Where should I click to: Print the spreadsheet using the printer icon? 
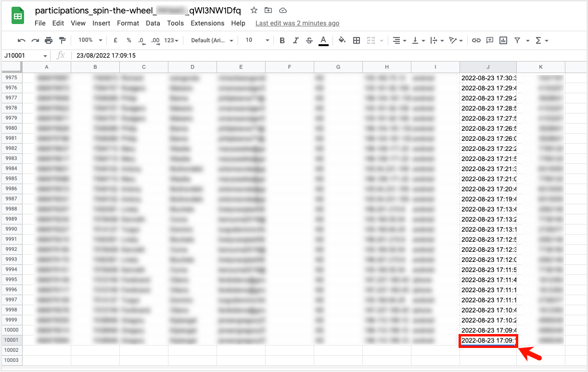click(48, 40)
